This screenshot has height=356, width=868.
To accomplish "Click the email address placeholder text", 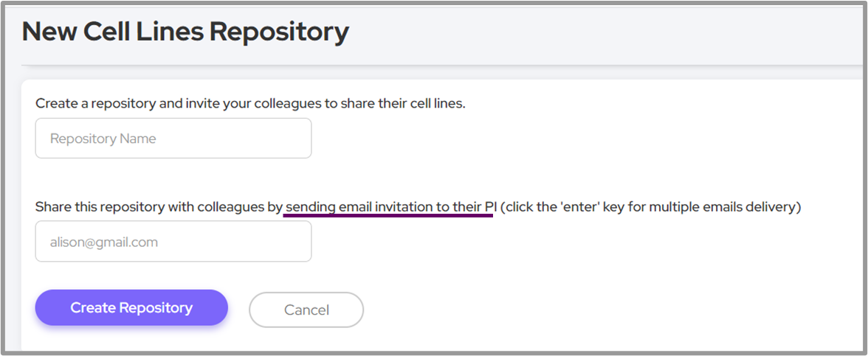I will tap(104, 242).
